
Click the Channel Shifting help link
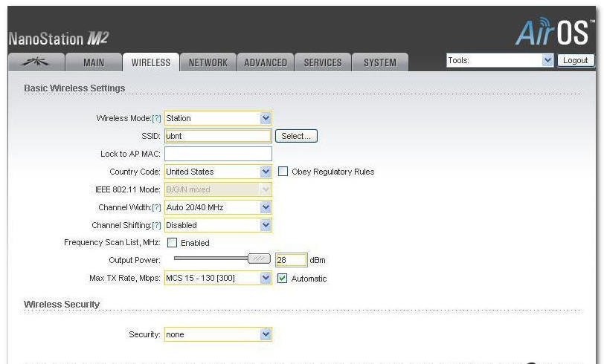[156, 226]
